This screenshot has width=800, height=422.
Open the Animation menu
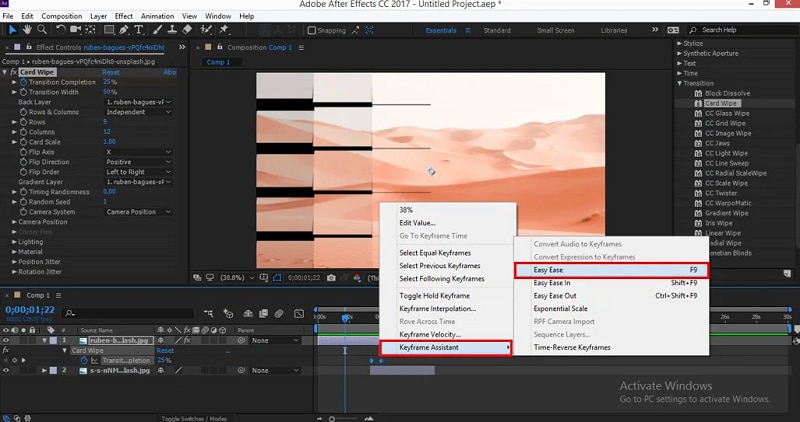157,16
